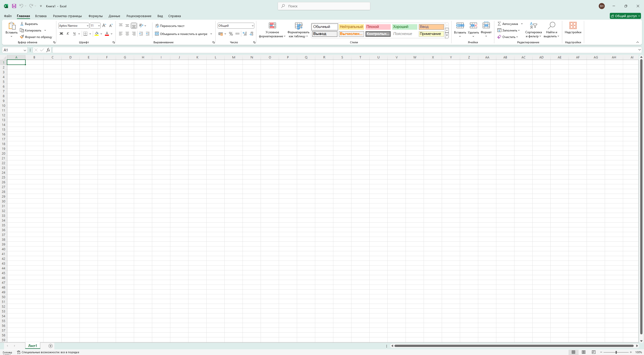Click the Increase Font Size icon
Screen dimensions: 644x355
(104, 25)
